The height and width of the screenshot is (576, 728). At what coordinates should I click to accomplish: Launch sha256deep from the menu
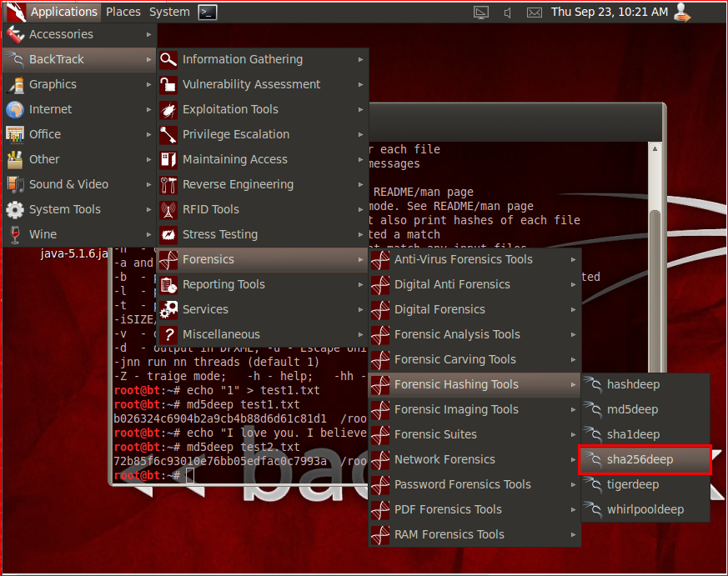pyautogui.click(x=645, y=459)
